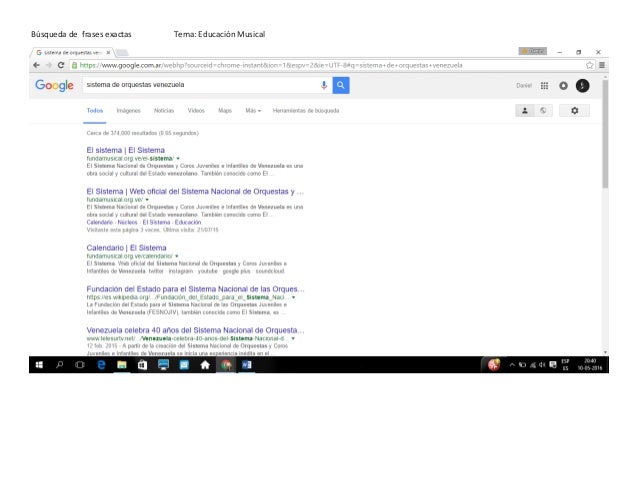Launch Microsoft Edge from the taskbar
The height and width of the screenshot is (493, 638).
click(101, 365)
